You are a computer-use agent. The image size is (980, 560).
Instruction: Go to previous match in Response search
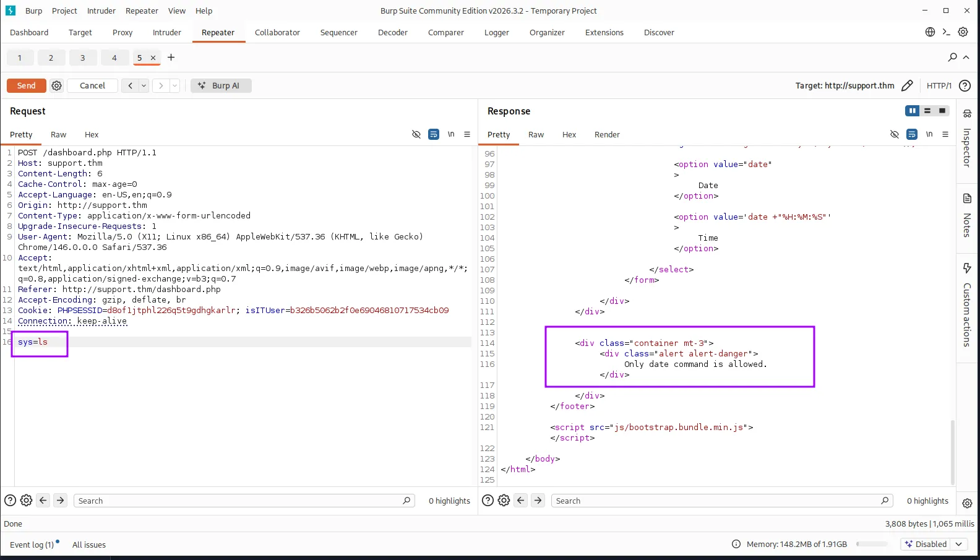(521, 501)
